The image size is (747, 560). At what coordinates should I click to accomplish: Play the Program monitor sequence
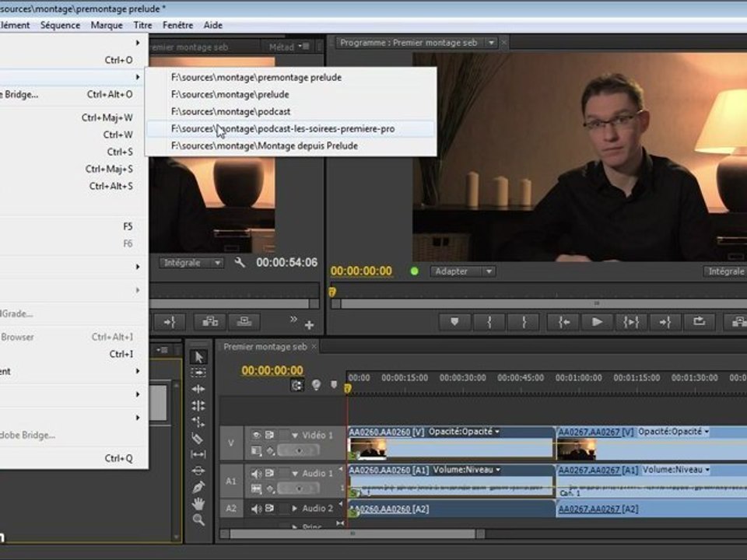(x=597, y=322)
